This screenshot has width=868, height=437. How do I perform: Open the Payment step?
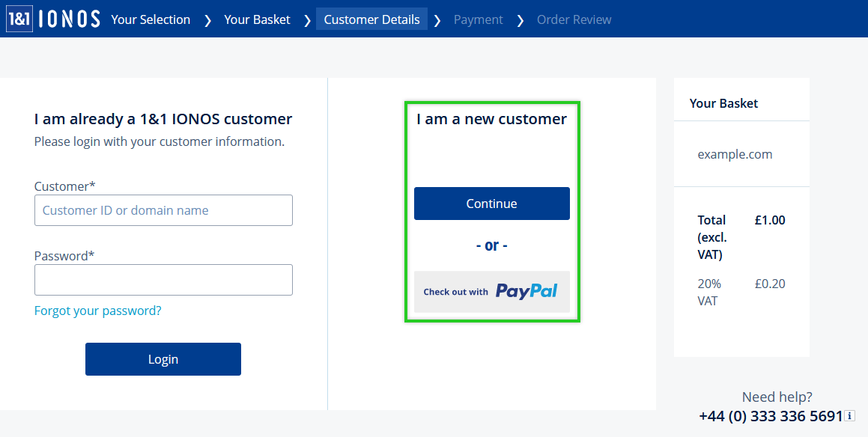479,19
